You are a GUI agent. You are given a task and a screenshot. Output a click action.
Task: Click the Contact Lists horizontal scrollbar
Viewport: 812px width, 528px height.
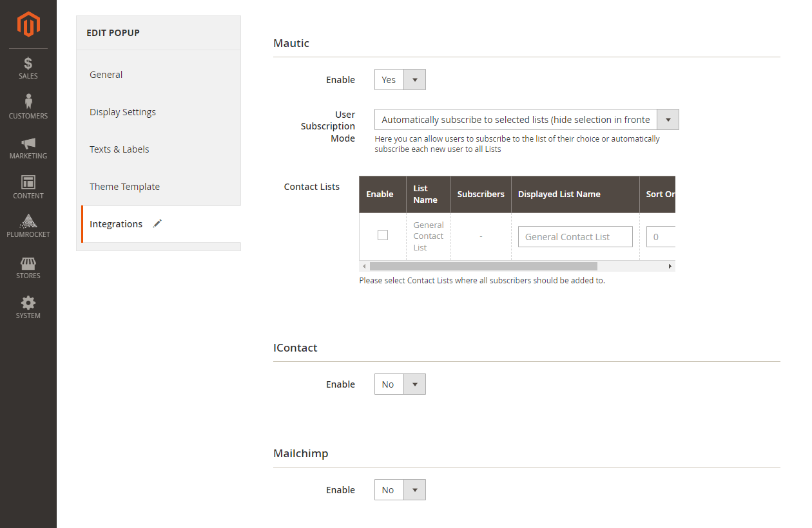(x=483, y=266)
